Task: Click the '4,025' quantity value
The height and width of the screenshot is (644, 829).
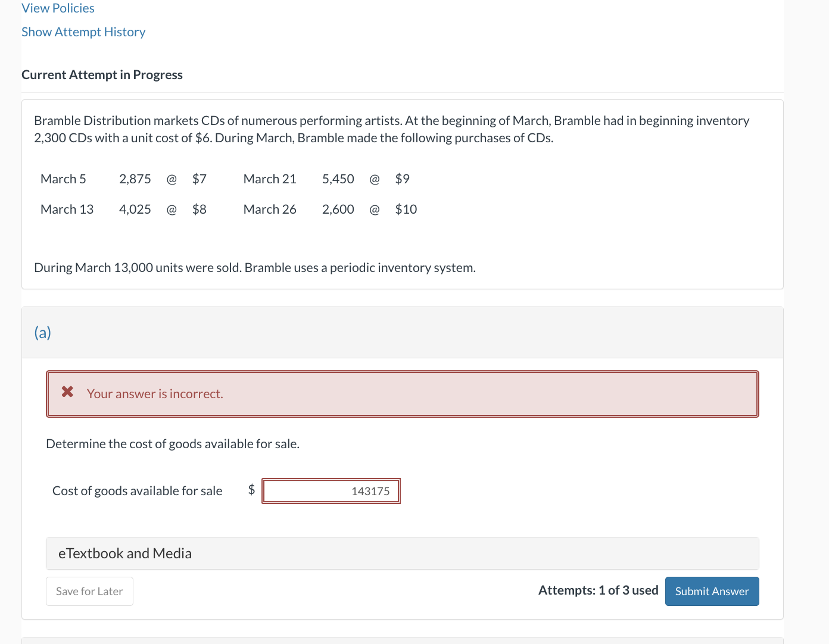Action: (x=135, y=210)
